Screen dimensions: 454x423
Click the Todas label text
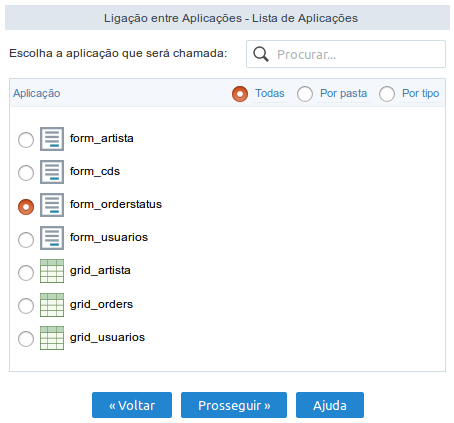(270, 93)
